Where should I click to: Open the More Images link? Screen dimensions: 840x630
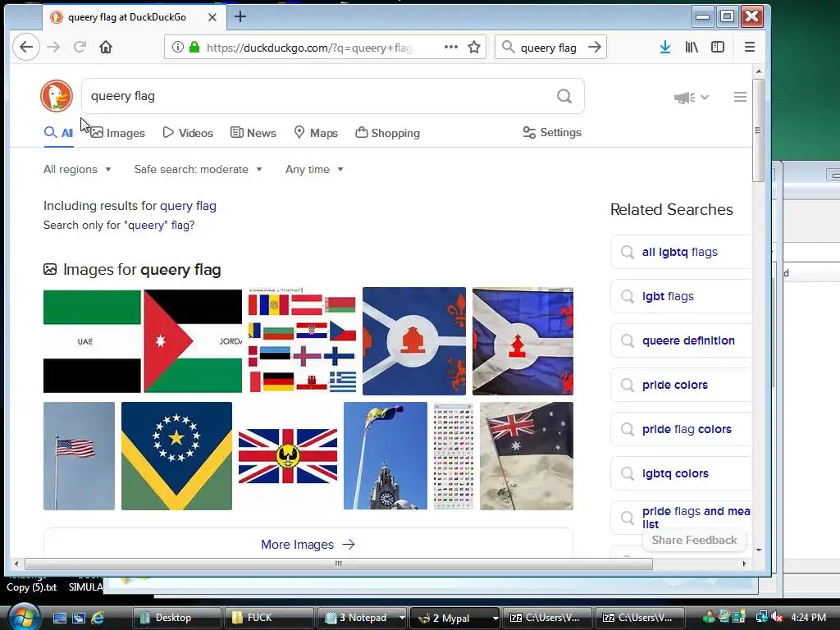308,545
